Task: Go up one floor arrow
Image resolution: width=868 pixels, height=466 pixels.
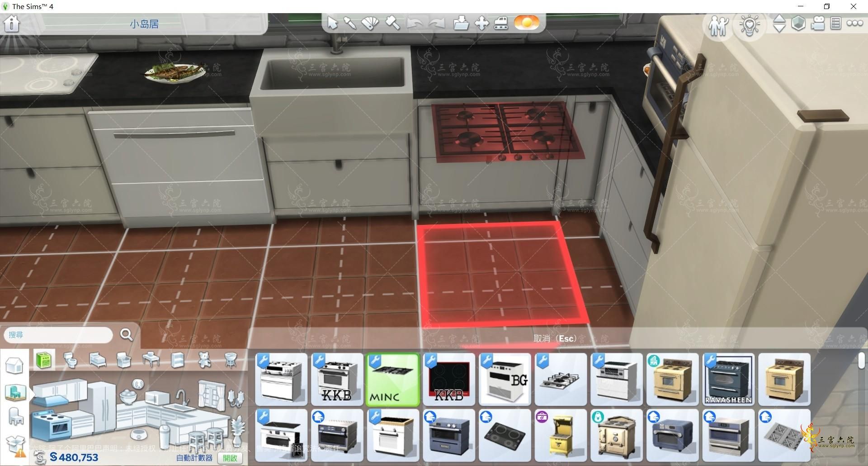Action: 779,19
